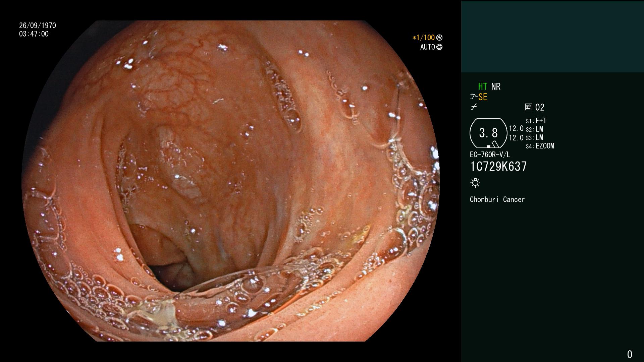Viewport: 644px width, 362px height.
Task: Click the shutter speed fan icon beside 1/100
Action: click(x=439, y=38)
